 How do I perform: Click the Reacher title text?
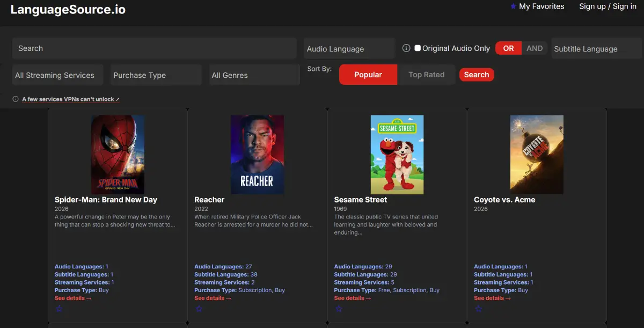point(209,200)
